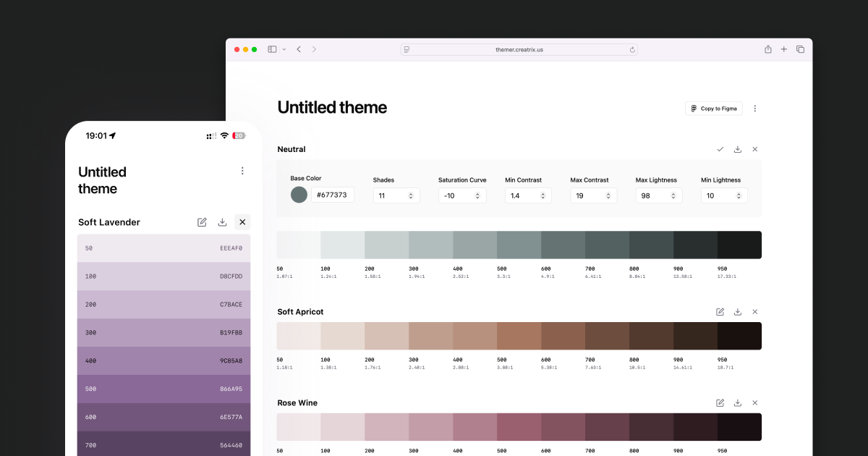
Task: Adjust the Saturation Curve stepper showing -10
Action: 462,195
